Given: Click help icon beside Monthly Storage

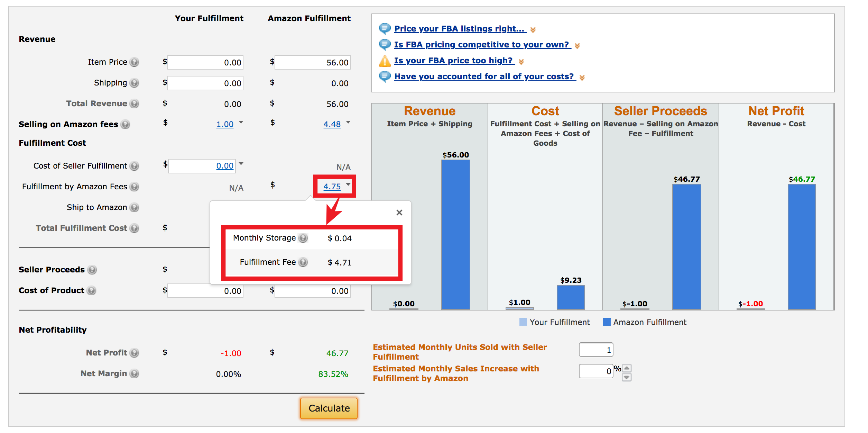Looking at the screenshot, I should click(x=303, y=238).
